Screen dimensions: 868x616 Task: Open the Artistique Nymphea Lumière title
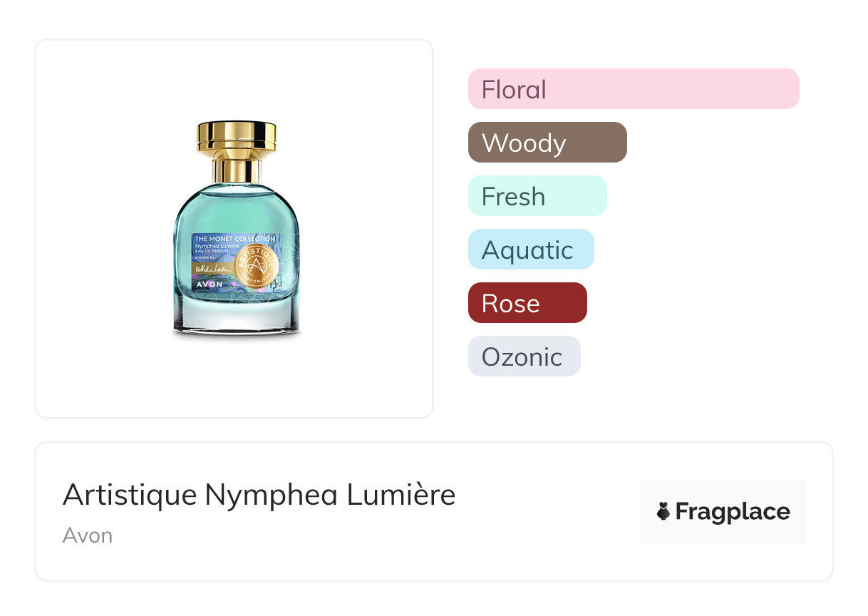(x=259, y=495)
